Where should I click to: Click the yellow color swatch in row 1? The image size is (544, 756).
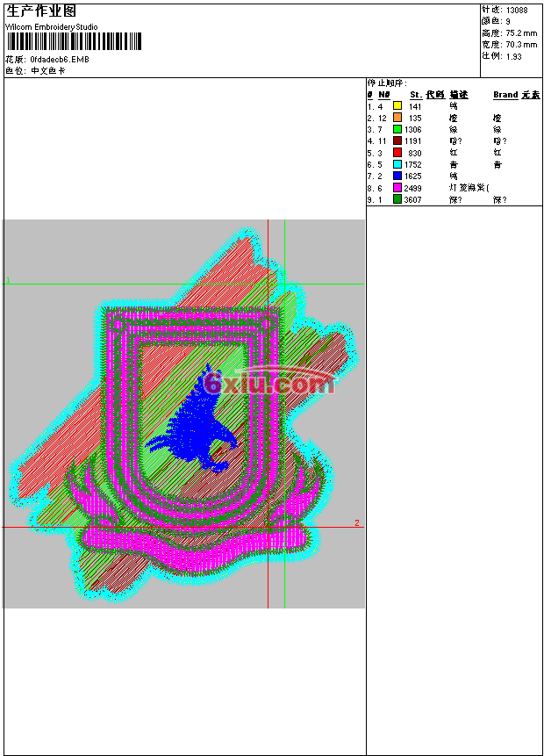(x=397, y=106)
